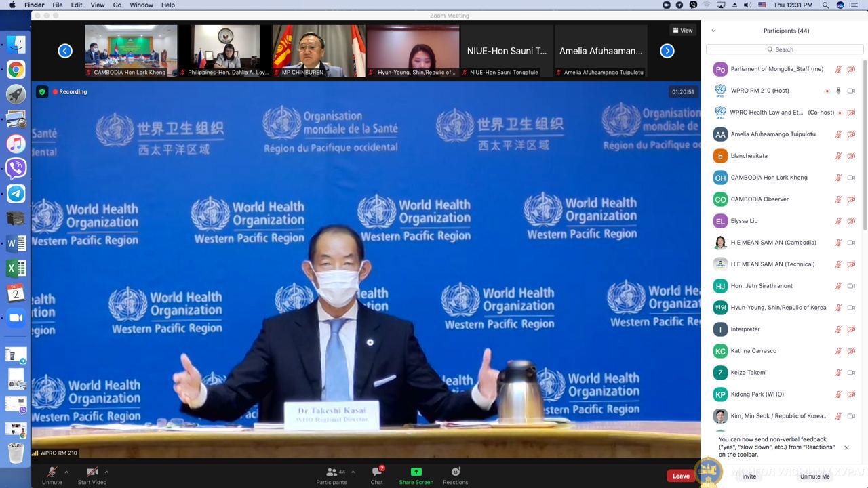
Task: Click muted mic icon for Interpreter
Action: tap(838, 329)
